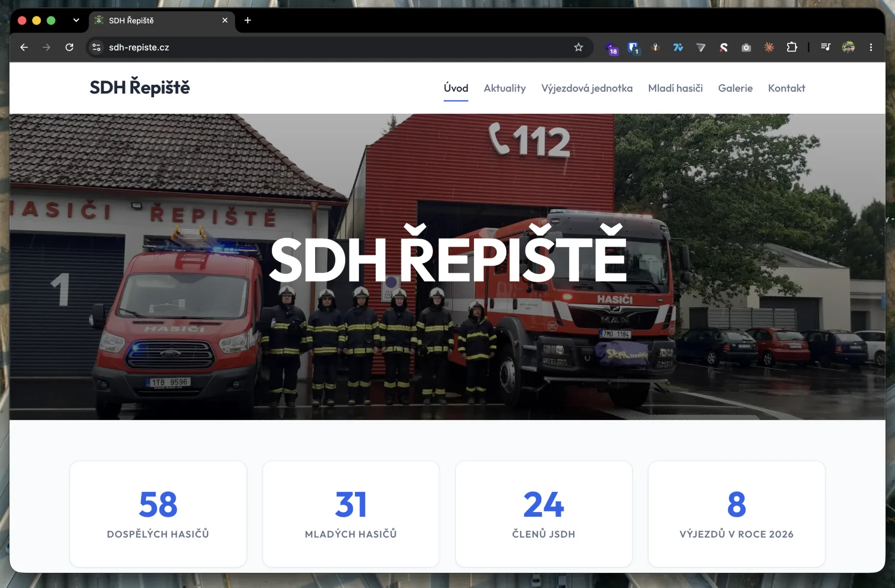Image resolution: width=895 pixels, height=588 pixels.
Task: Open the blue extension with badge 1
Action: (634, 48)
